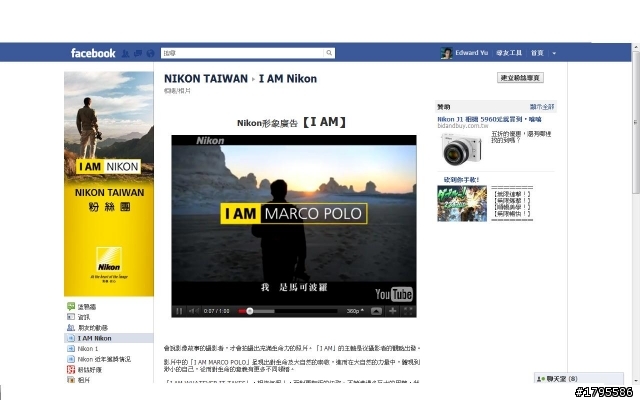Click the video progress bar
This screenshot has height=400, width=640.
pos(288,311)
